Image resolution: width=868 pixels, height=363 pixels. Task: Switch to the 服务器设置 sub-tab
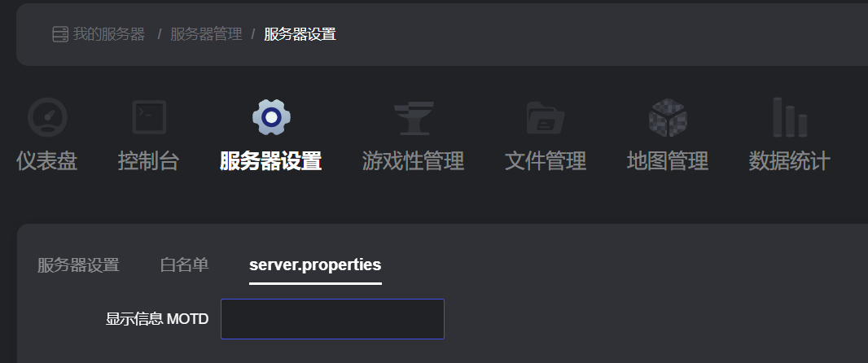coord(79,265)
